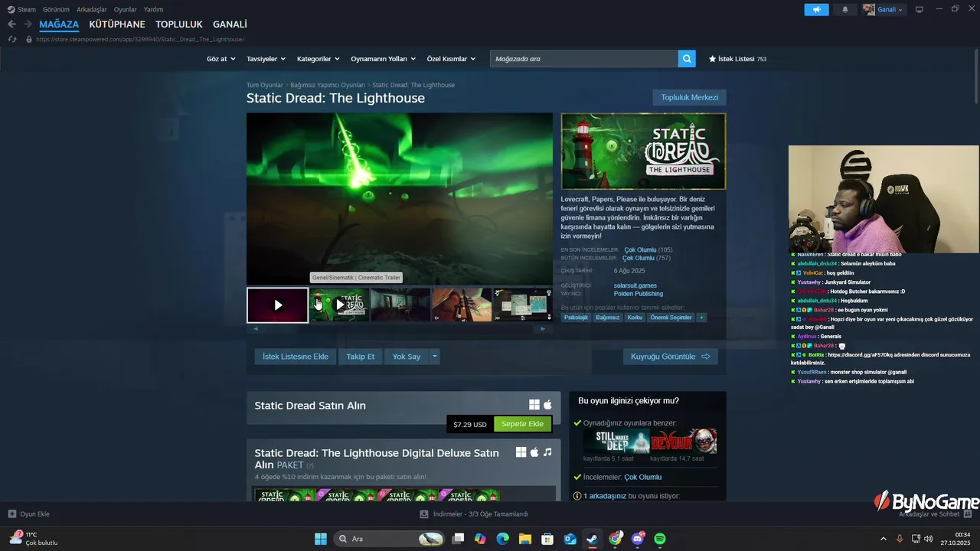Open the Görünüm menu
Viewport: 980px width, 551px height.
coord(56,9)
